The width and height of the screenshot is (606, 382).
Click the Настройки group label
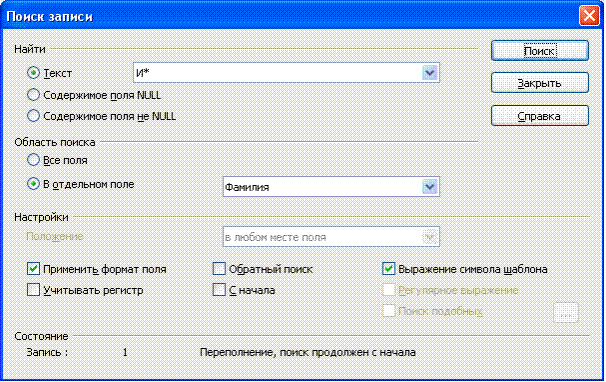point(41,217)
